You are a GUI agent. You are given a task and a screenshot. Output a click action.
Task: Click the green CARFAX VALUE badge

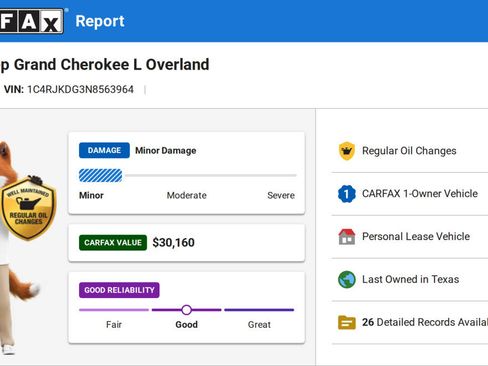(113, 243)
